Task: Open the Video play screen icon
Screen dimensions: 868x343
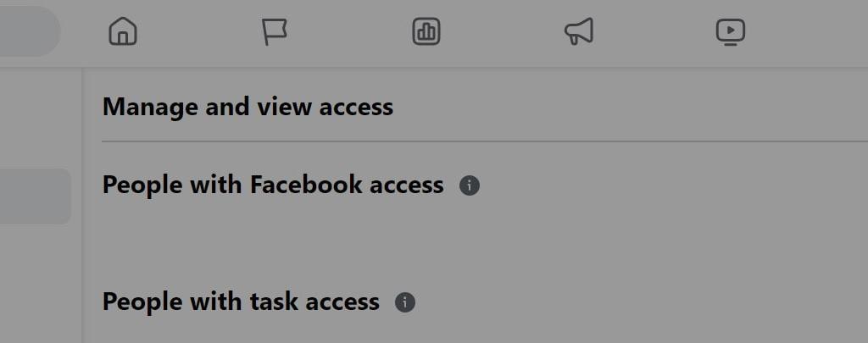Action: click(730, 32)
